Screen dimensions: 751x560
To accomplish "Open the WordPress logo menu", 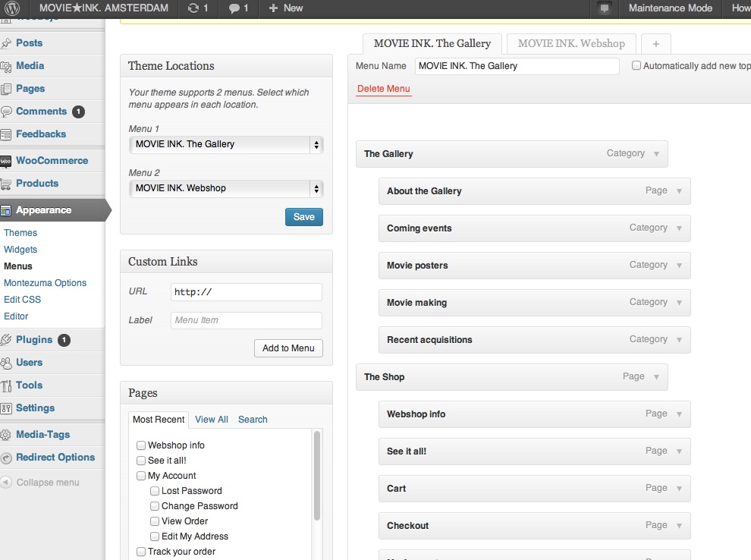I will click(x=11, y=8).
